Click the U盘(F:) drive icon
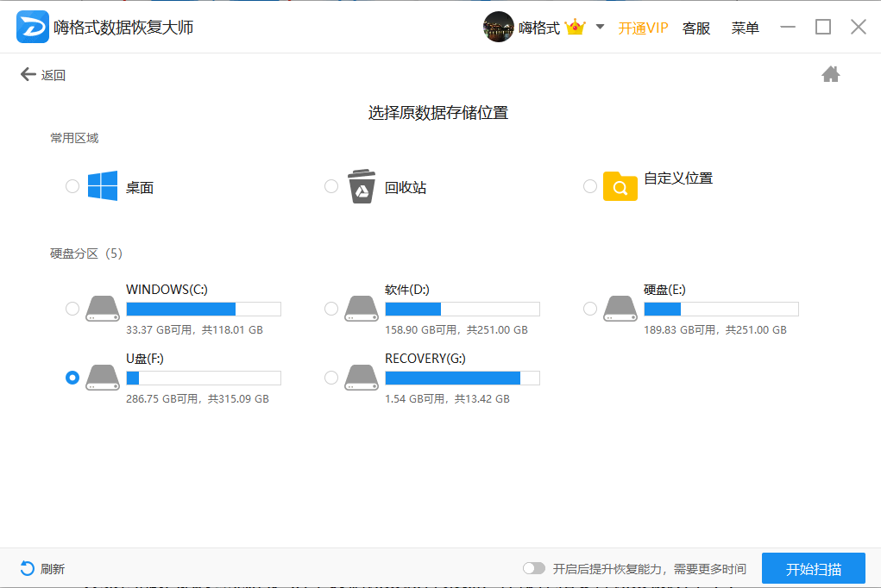 point(103,378)
